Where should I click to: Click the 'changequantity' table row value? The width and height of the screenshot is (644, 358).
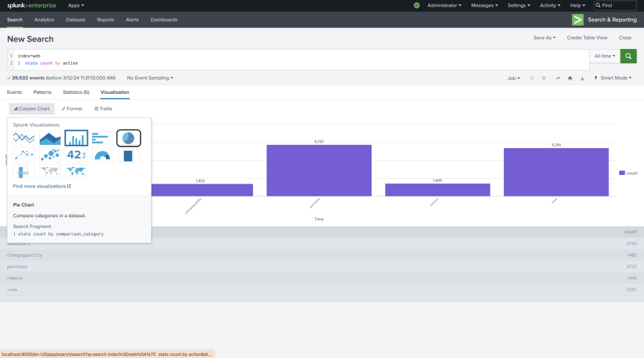(25, 255)
